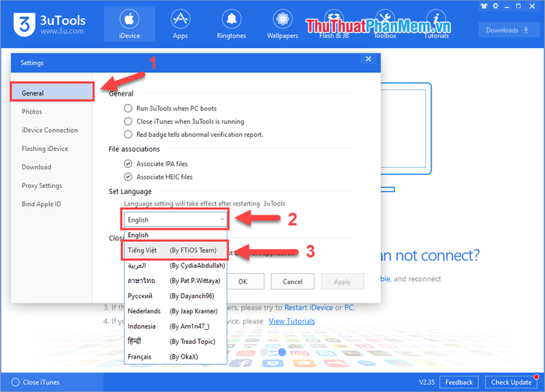Open the Wallpapers flower icon
Image resolution: width=545 pixels, height=392 pixels.
283,24
